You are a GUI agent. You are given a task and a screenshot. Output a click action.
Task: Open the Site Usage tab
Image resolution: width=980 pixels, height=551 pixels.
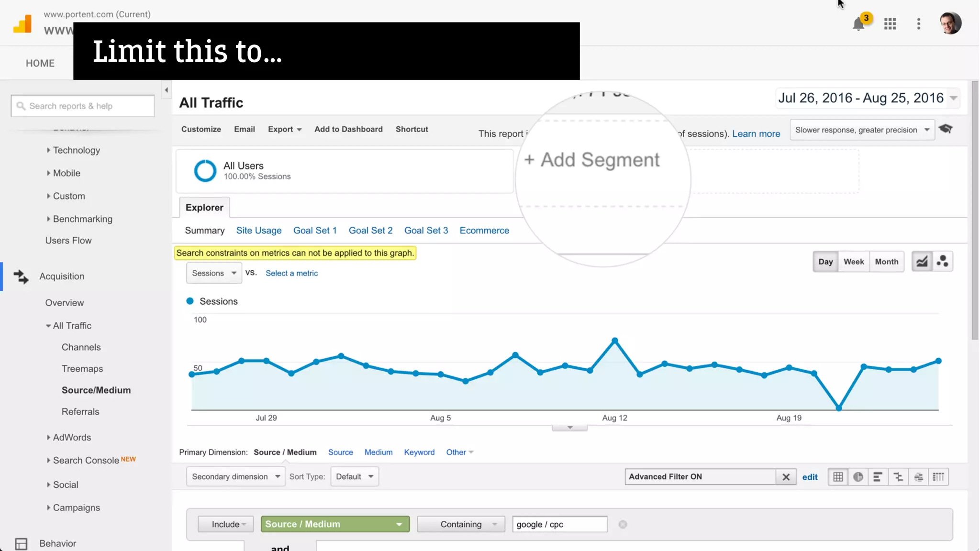tap(258, 231)
